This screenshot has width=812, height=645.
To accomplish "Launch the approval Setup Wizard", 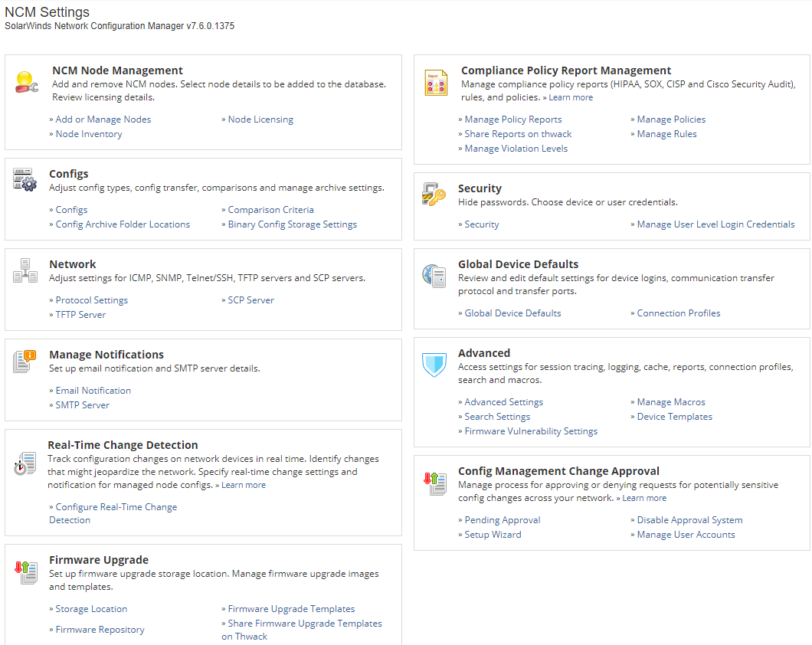I will point(493,535).
